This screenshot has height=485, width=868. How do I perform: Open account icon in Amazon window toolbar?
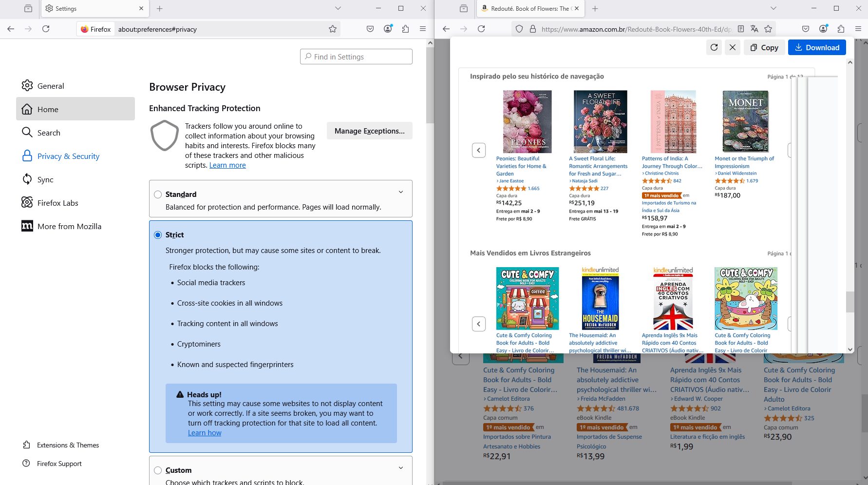point(823,29)
